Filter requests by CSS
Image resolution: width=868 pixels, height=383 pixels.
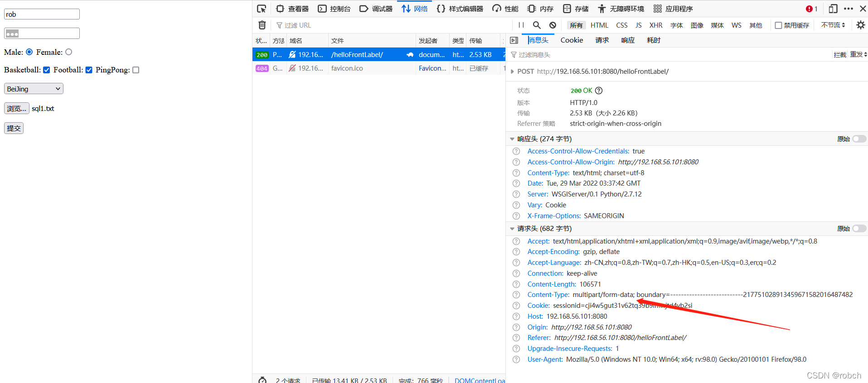tap(622, 25)
